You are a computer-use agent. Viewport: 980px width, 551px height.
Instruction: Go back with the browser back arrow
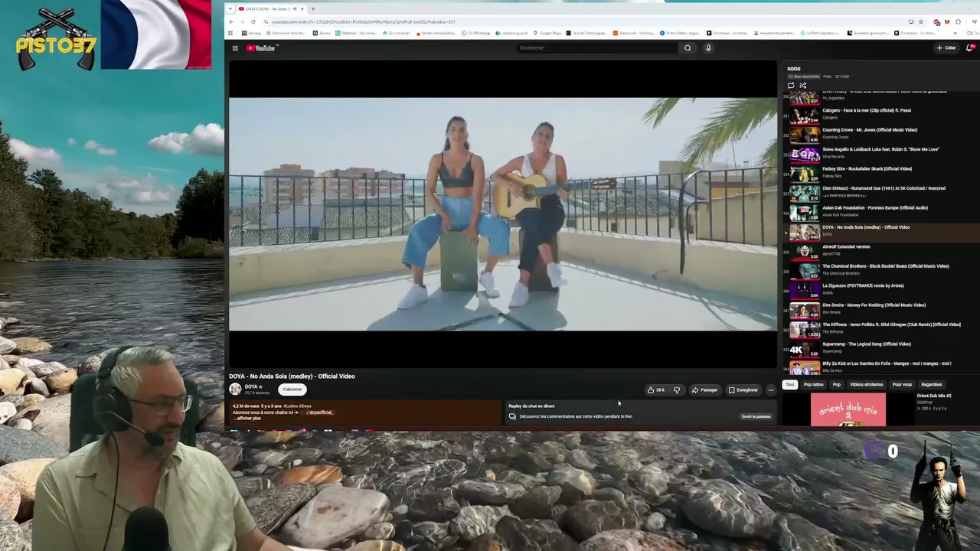(231, 21)
